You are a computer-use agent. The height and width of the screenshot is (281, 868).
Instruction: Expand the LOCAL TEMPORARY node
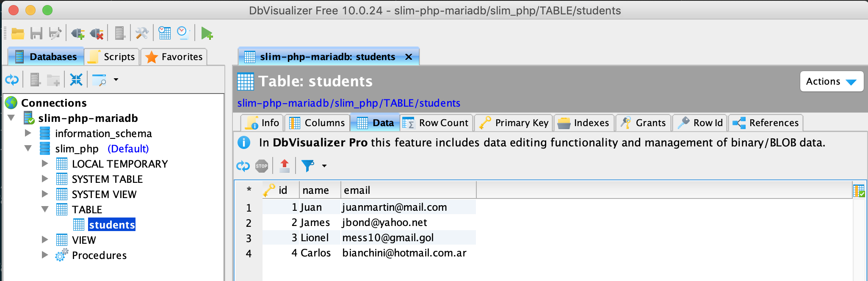45,163
